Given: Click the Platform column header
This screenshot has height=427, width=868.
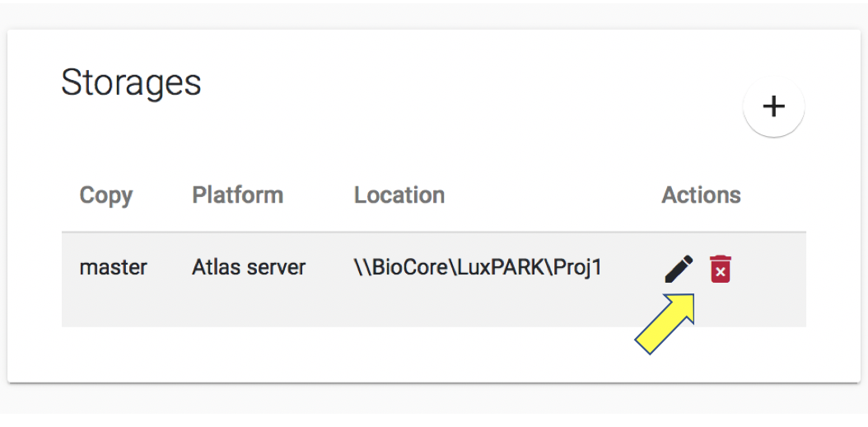Looking at the screenshot, I should coord(237,195).
